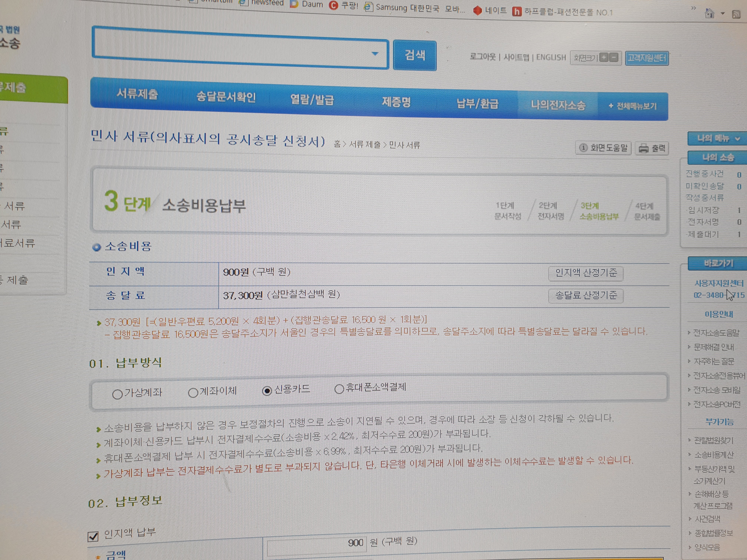This screenshot has height=560, width=747.
Task: Click the 검색 search button
Action: [x=415, y=55]
